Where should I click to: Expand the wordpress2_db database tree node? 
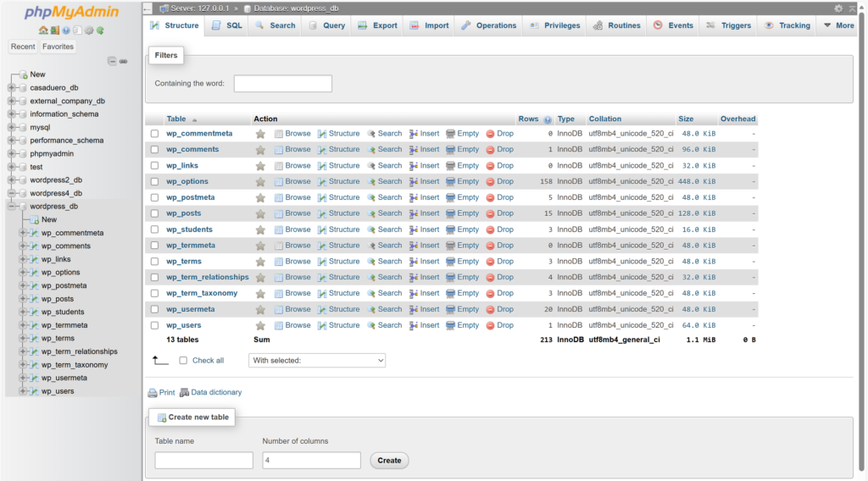(x=12, y=180)
